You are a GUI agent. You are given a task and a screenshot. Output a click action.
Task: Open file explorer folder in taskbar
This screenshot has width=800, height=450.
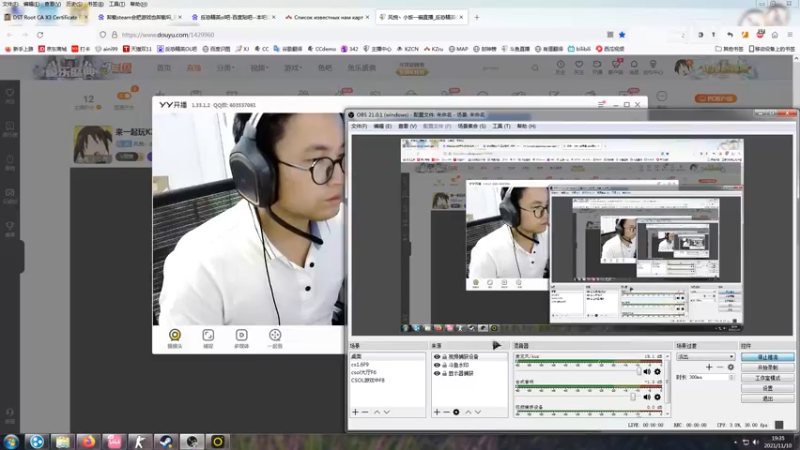[x=62, y=441]
